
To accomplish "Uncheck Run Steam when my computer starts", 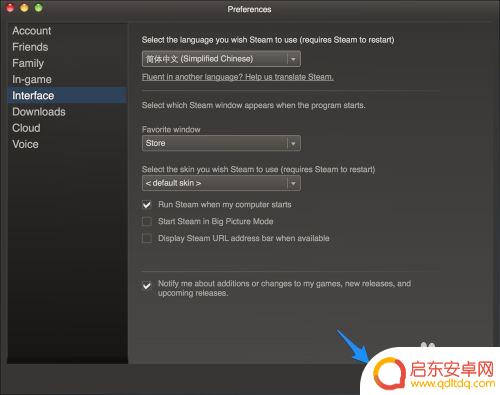I will [147, 205].
